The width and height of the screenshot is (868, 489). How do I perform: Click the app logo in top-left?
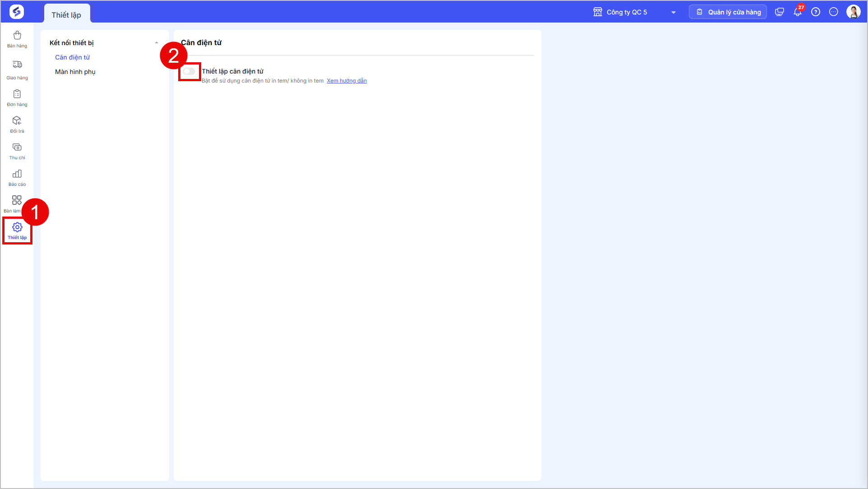coord(17,12)
